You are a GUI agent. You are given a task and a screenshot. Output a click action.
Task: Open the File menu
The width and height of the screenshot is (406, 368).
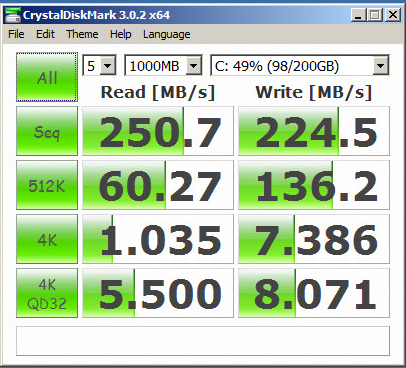coord(16,34)
